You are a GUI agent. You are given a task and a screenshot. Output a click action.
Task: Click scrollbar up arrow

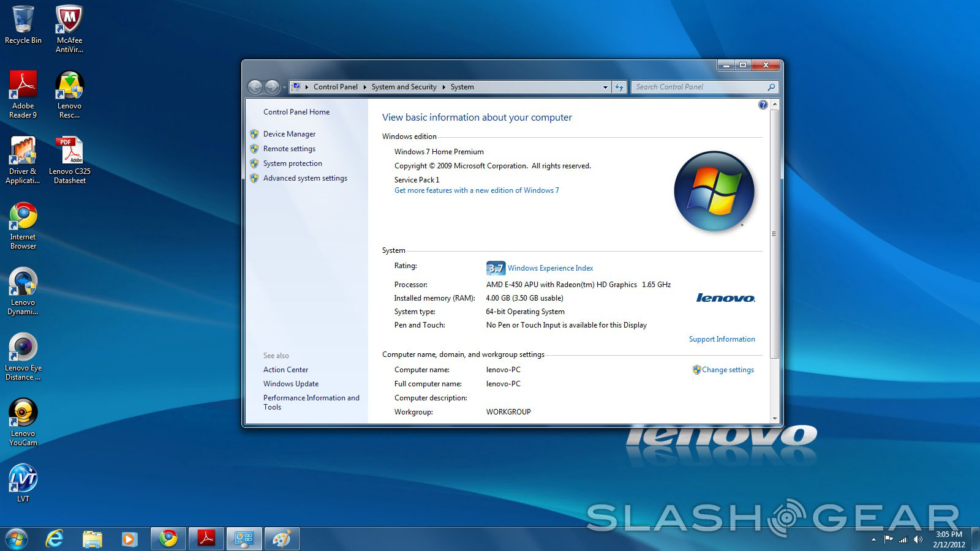[x=774, y=105]
